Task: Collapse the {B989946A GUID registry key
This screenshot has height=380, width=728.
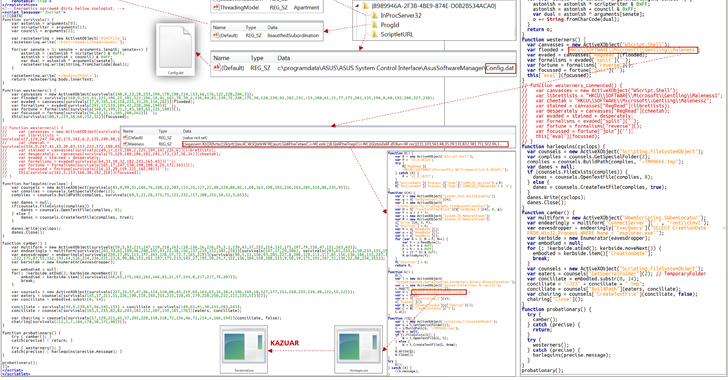Action: click(356, 6)
